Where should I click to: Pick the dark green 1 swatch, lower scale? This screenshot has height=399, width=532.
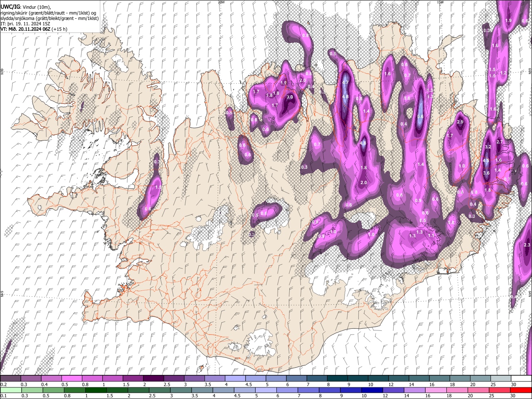(x=96, y=390)
